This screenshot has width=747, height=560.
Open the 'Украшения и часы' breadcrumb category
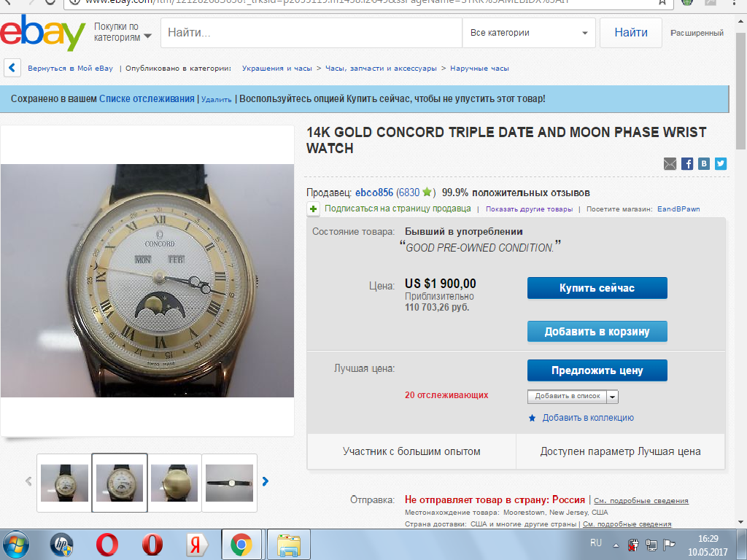[x=276, y=68]
